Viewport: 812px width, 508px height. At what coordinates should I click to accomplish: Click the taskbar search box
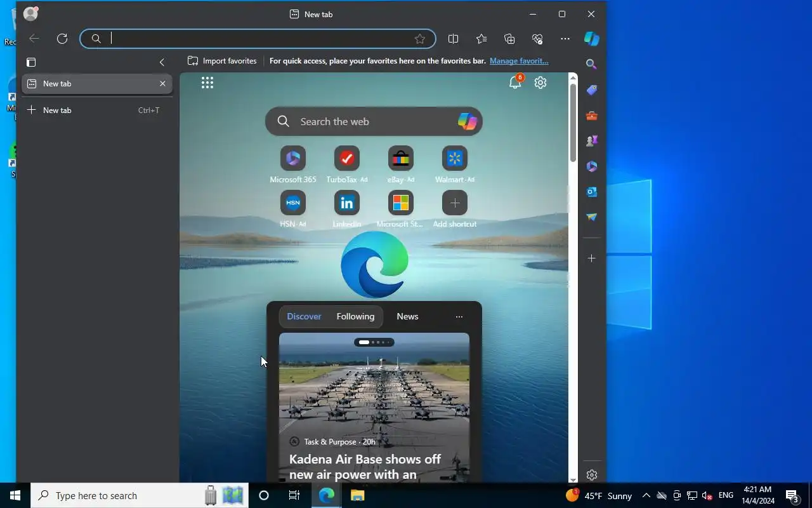tap(141, 495)
